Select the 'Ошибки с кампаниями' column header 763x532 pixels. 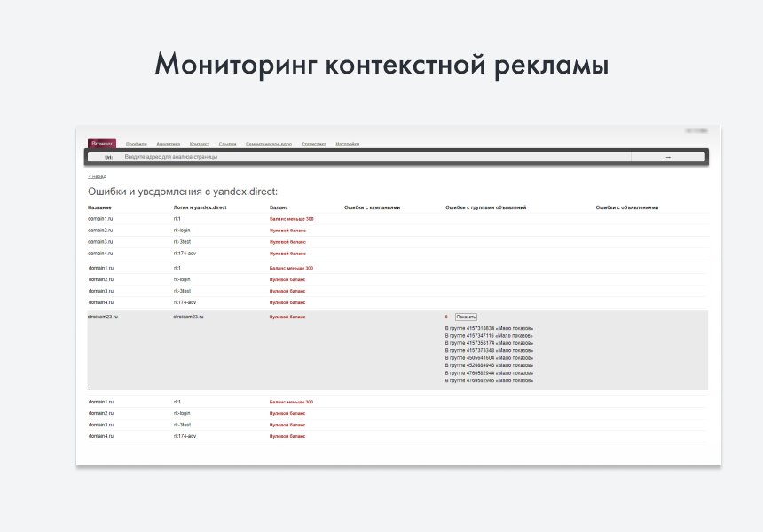click(x=373, y=207)
